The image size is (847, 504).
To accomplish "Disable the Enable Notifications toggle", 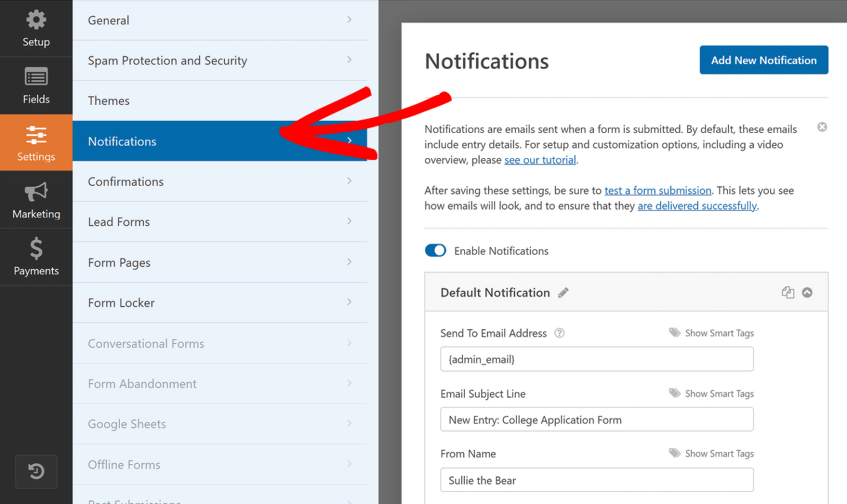I will 436,250.
